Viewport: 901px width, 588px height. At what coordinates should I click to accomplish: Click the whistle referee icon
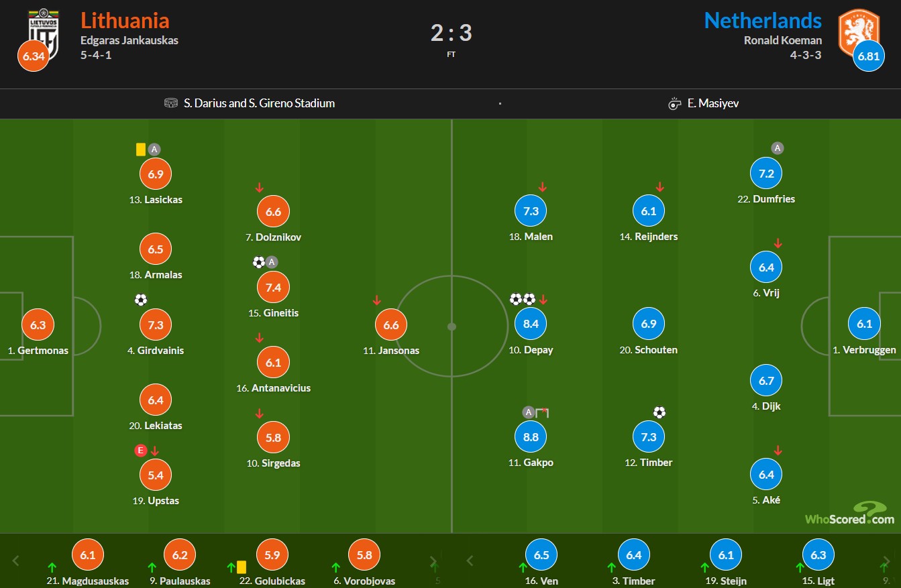pos(675,103)
